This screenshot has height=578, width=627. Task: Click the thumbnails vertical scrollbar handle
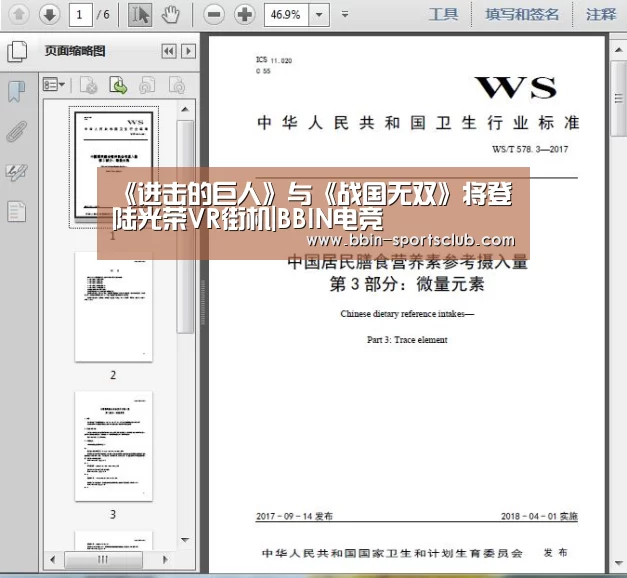(185, 227)
